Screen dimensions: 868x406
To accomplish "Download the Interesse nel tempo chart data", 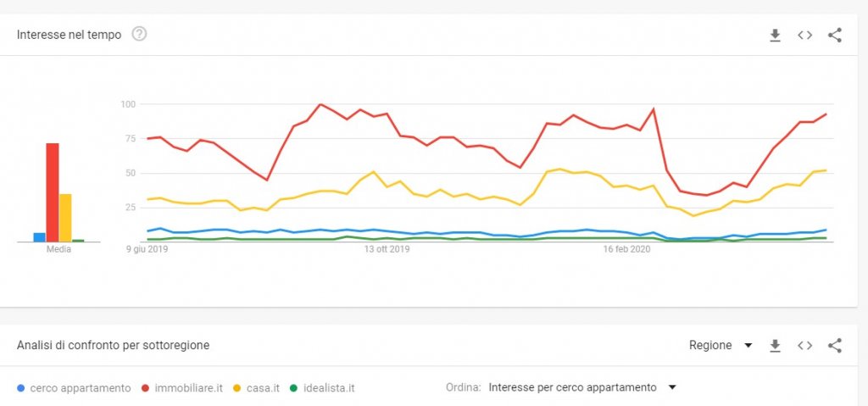I will [775, 35].
